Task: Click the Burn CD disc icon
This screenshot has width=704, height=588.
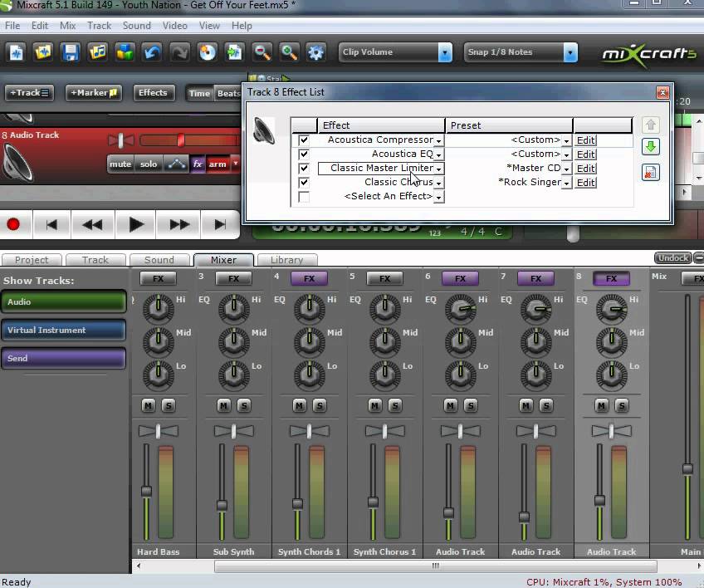Action: pyautogui.click(x=207, y=52)
